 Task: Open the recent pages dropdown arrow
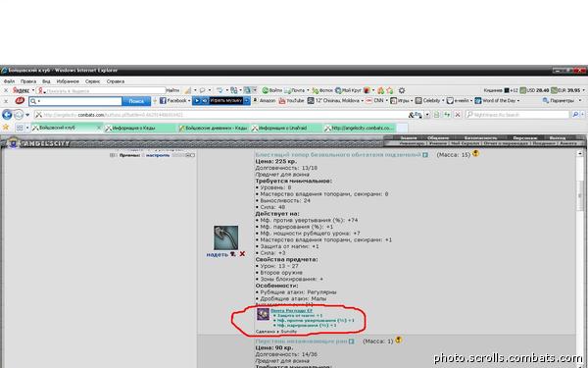[27, 115]
